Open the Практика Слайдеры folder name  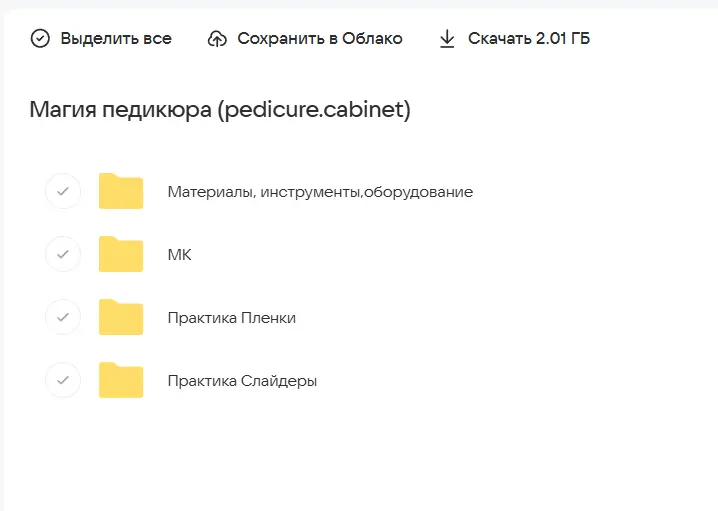pyautogui.click(x=242, y=381)
